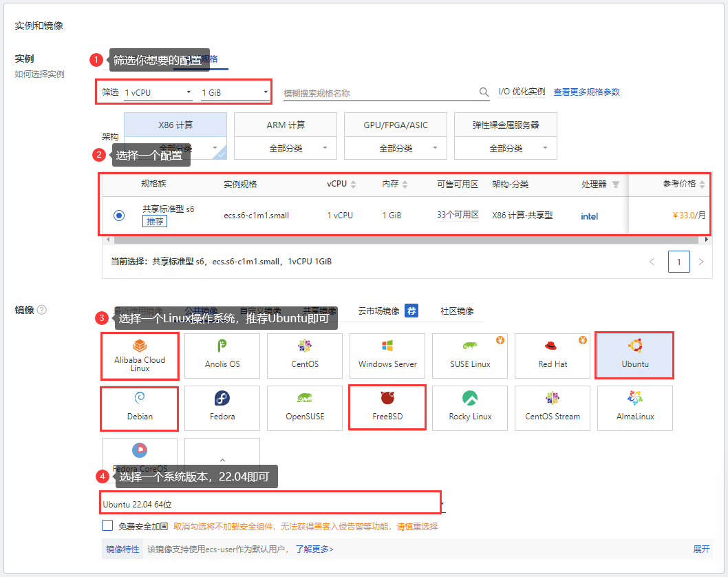Select the Debian image
728x577 pixels.
pyautogui.click(x=139, y=408)
